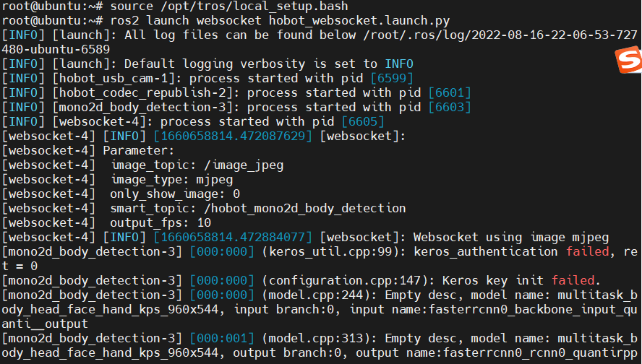This screenshot has height=364, width=642.
Task: Click the pid [6601] value
Action: 450,93
